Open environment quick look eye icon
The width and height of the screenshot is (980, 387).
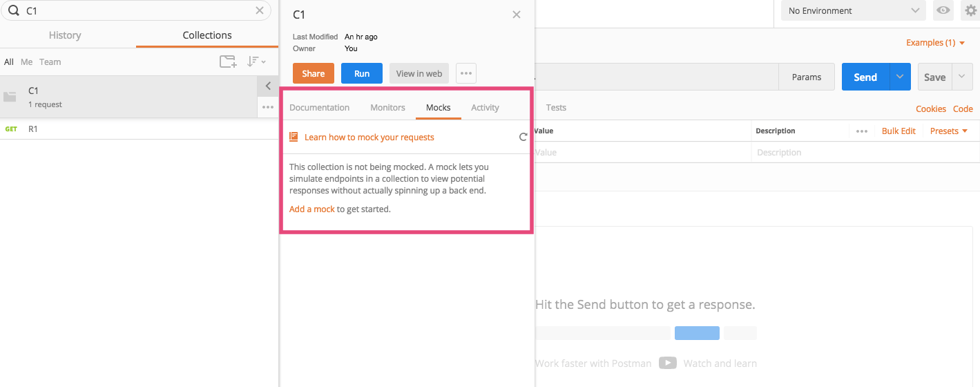click(x=942, y=10)
